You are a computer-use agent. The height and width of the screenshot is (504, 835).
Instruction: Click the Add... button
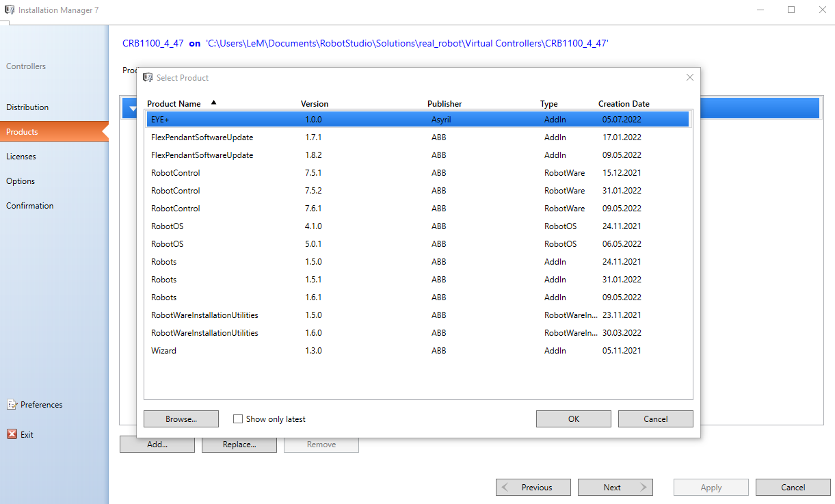pyautogui.click(x=157, y=445)
